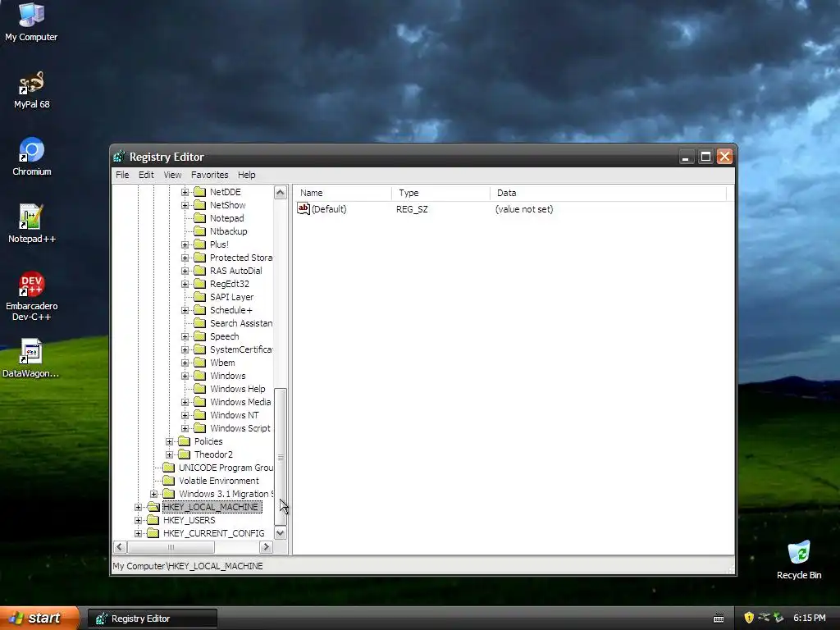Viewport: 840px width, 630px height.
Task: Expand the Plus! key
Action: pos(185,244)
